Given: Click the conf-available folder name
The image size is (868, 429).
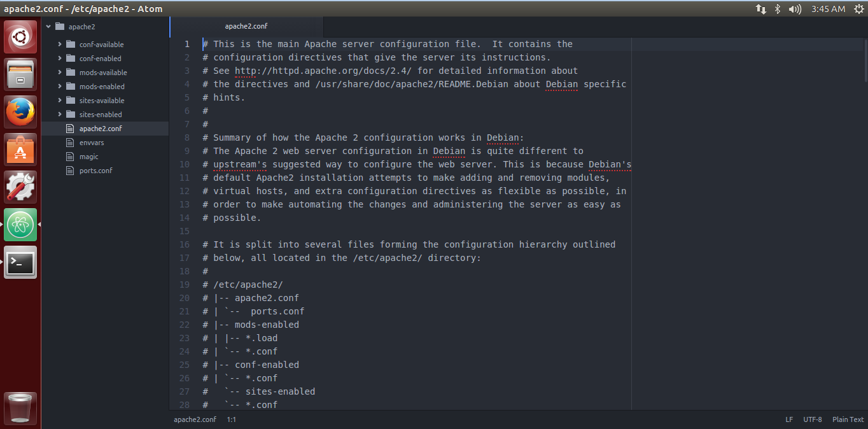Looking at the screenshot, I should (x=102, y=45).
